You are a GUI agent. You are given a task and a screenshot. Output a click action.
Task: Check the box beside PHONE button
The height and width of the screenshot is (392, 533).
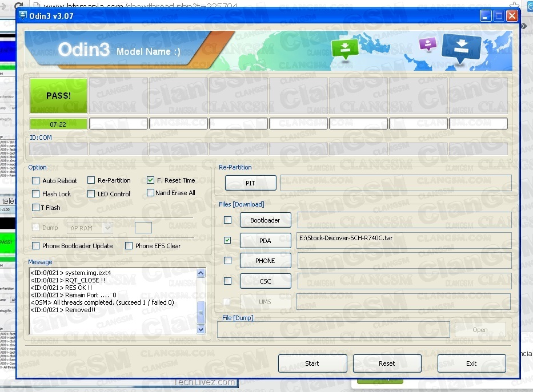coord(228,260)
